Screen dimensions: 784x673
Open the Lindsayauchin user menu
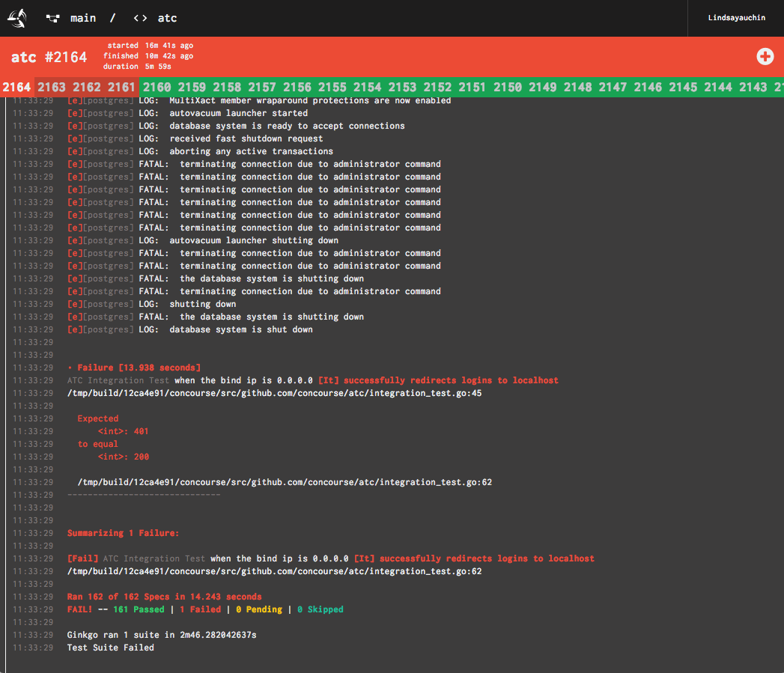pos(736,18)
